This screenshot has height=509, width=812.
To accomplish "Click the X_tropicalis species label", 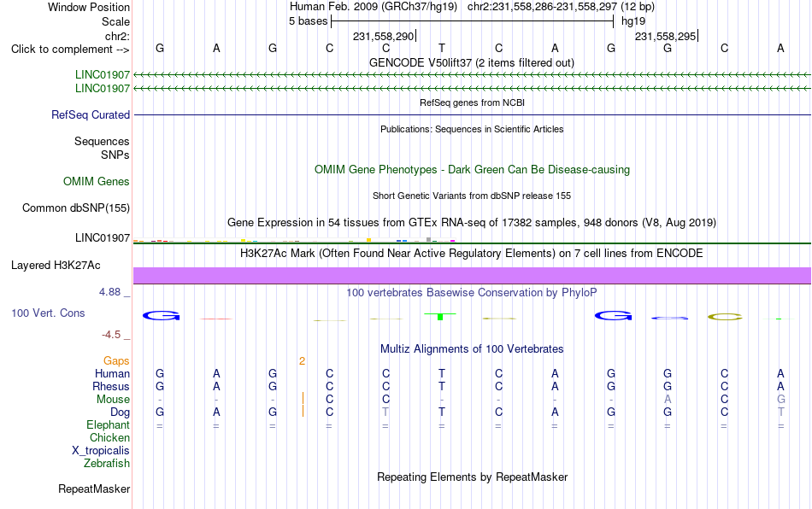I will (x=101, y=451).
